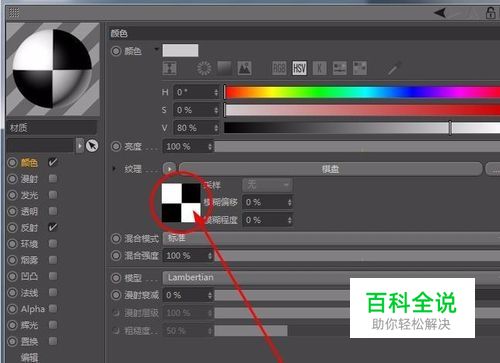This screenshot has width=500, height=363.
Task: Toggle the animation dot beside 模型
Action: point(116,278)
